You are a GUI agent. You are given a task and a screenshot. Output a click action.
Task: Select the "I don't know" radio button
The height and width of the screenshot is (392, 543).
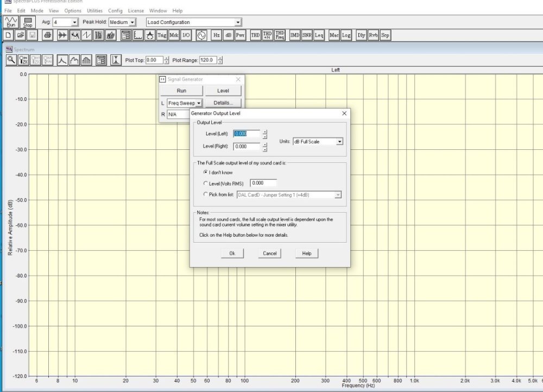pyautogui.click(x=205, y=173)
